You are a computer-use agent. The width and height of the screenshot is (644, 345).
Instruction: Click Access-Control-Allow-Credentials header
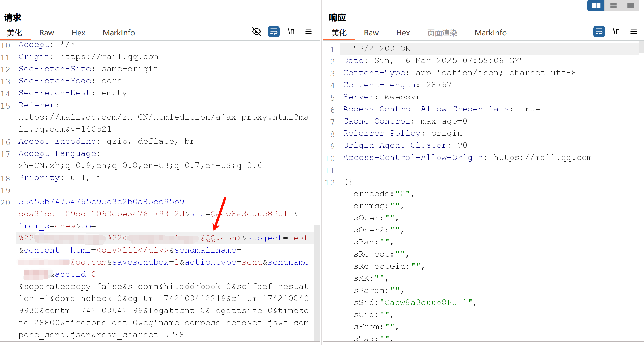coord(442,109)
